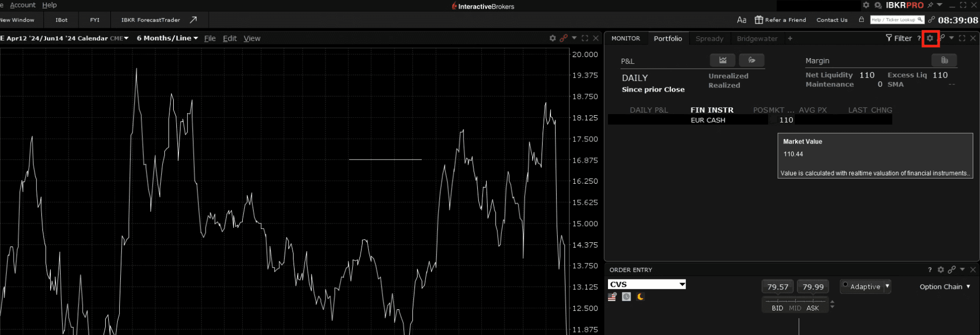Screen dimensions: 980x335
Task: Open FYI notifications button
Action: click(x=95, y=20)
